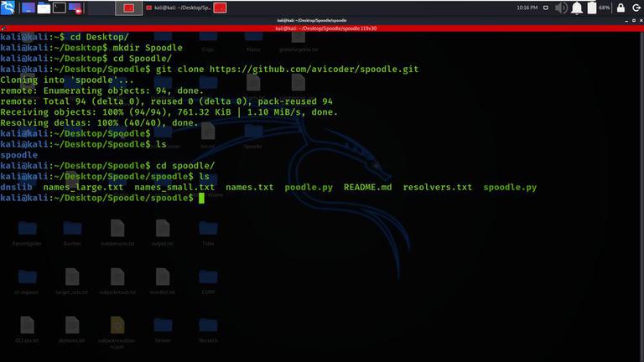
Task: Open the network connection tray icon
Action: pyautogui.click(x=545, y=8)
